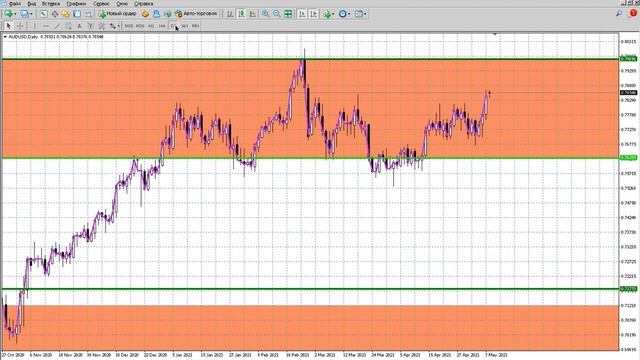
Task: Open the Вид menu
Action: click(32, 4)
